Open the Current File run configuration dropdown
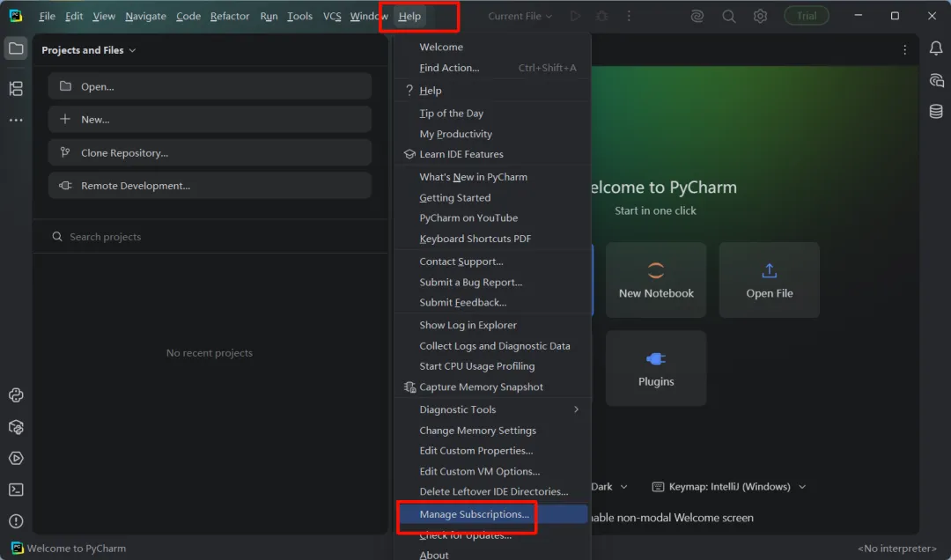The width and height of the screenshot is (951, 560). point(520,17)
